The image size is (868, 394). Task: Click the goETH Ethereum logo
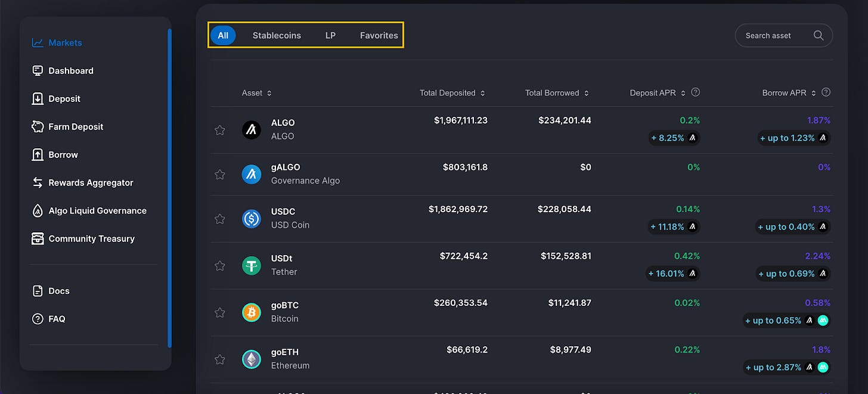(252, 359)
